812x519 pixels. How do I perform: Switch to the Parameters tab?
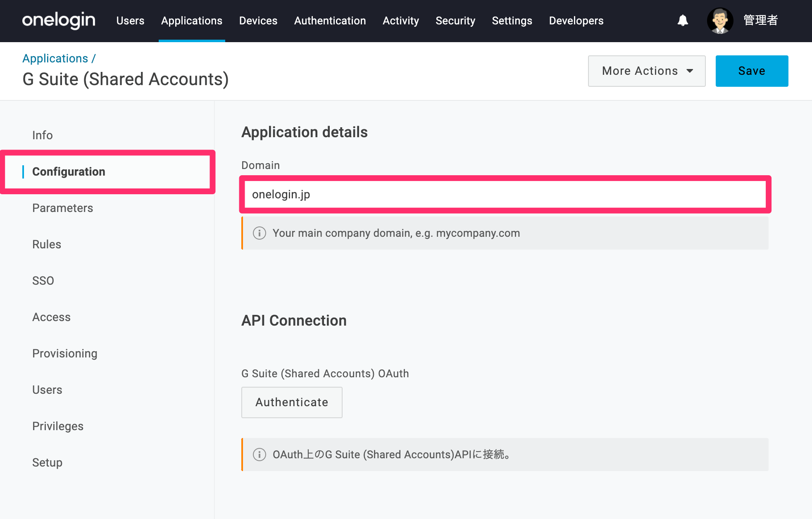point(63,208)
